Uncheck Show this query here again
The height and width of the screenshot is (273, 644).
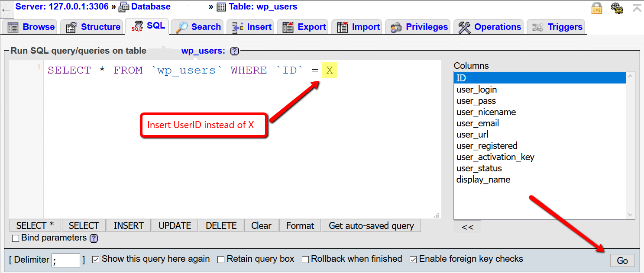[x=96, y=260]
